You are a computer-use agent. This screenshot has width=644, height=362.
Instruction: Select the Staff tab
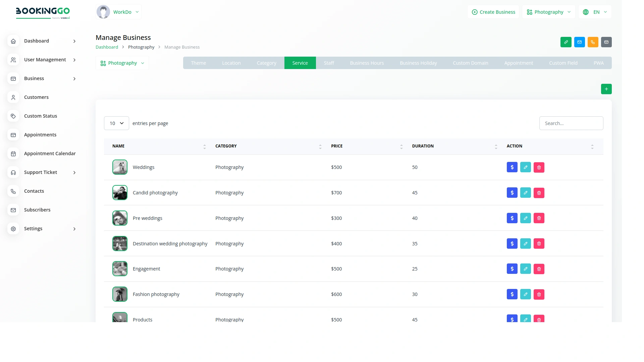[x=329, y=63]
